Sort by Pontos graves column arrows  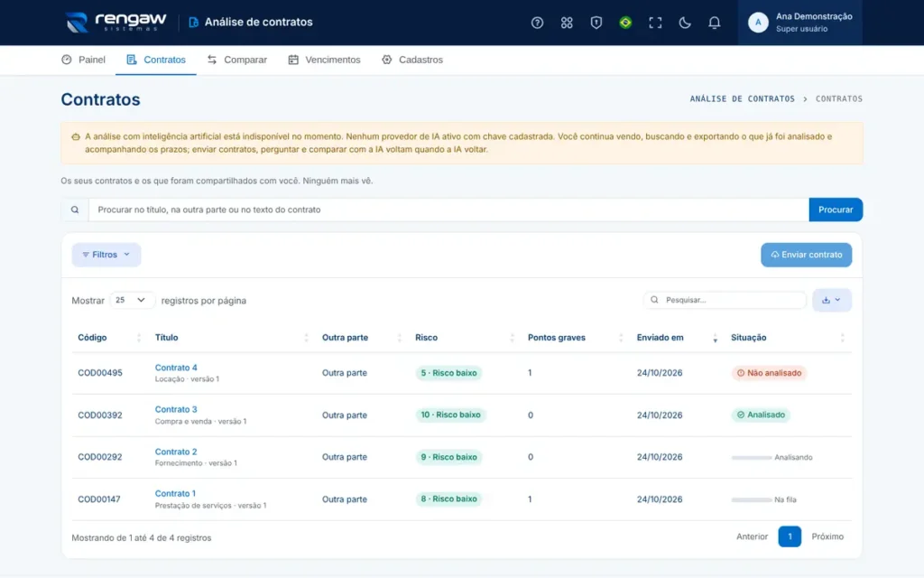[621, 338]
